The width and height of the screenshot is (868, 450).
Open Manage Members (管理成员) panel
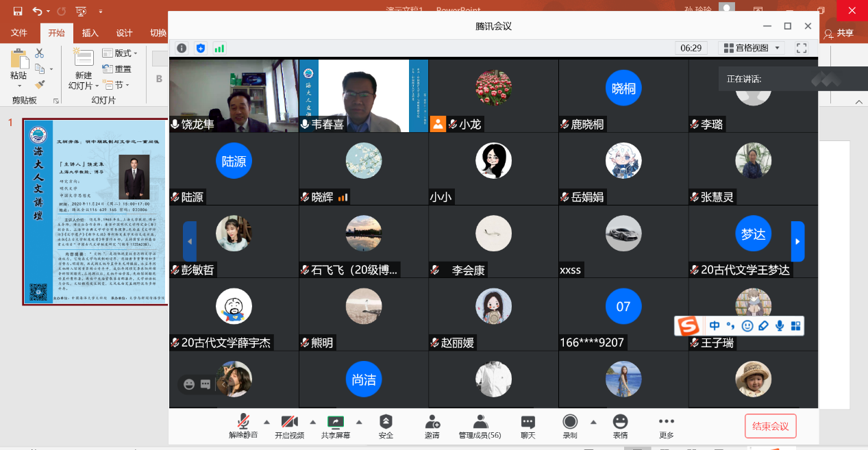click(480, 426)
